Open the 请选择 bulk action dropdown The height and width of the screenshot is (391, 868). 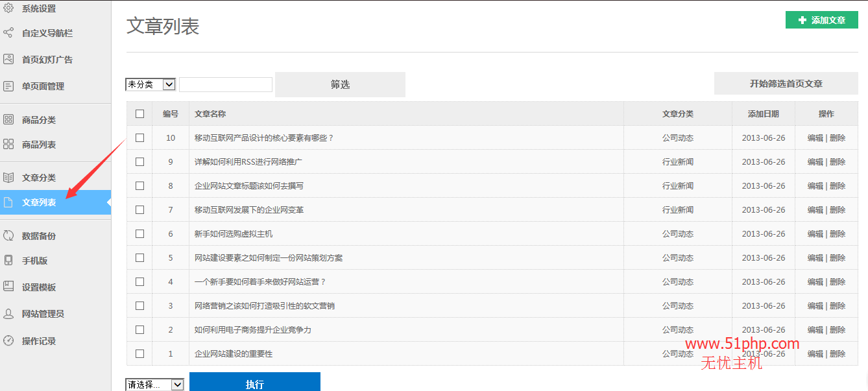154,385
